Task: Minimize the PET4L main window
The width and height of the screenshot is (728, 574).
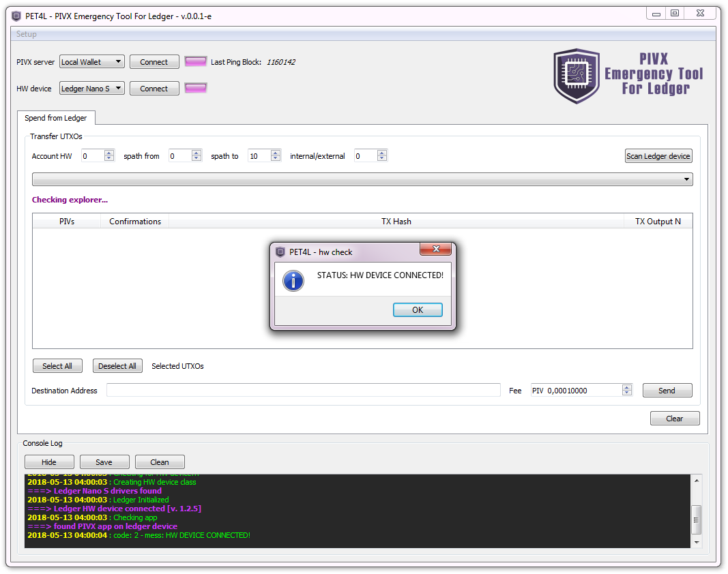Action: 656,14
